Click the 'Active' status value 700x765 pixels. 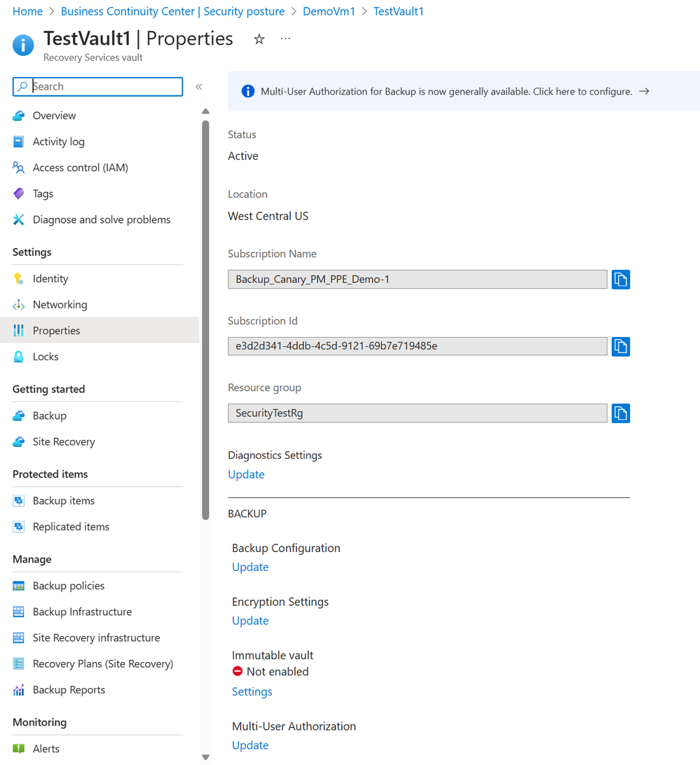click(x=243, y=156)
